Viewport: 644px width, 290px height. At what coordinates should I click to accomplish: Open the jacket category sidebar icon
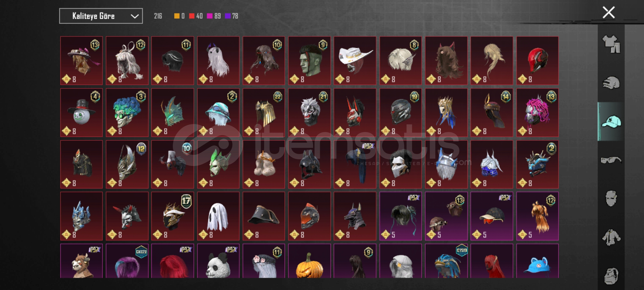(x=611, y=237)
